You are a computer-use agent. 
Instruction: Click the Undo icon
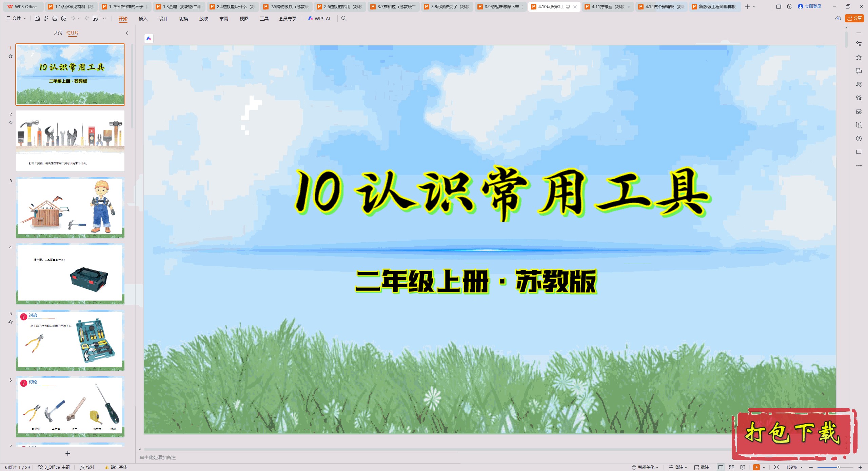[73, 19]
